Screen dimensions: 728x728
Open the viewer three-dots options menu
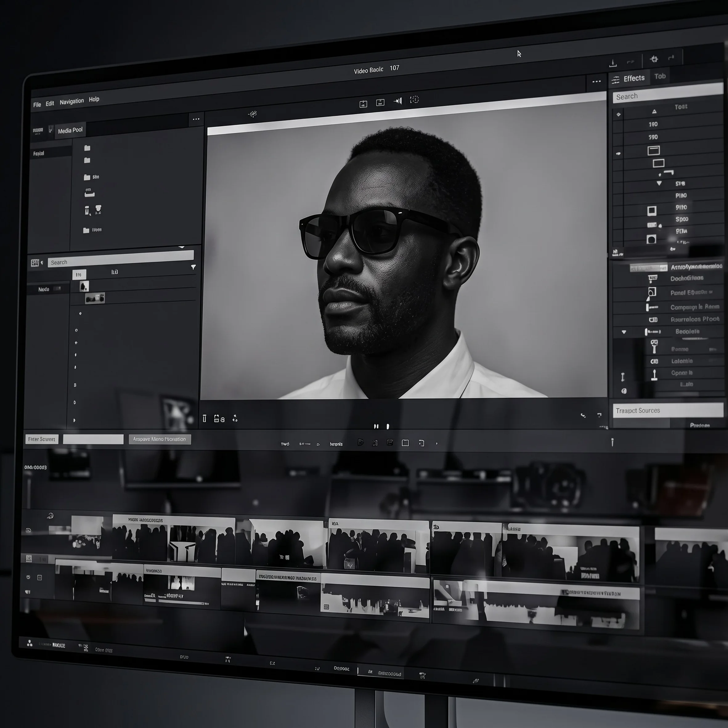click(x=596, y=81)
